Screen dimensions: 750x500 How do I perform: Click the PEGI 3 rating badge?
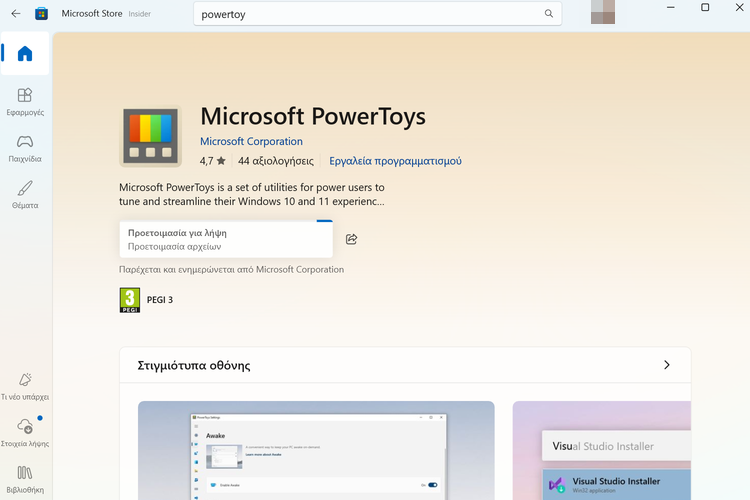(130, 300)
